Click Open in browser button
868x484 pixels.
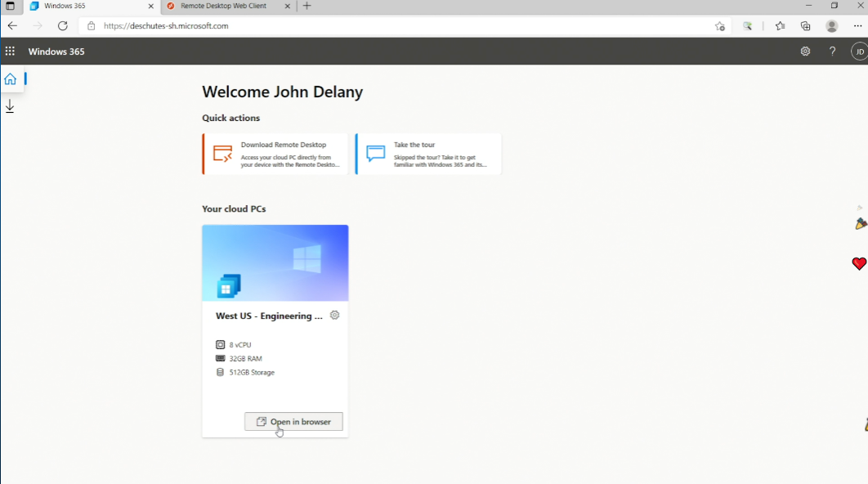(x=293, y=421)
